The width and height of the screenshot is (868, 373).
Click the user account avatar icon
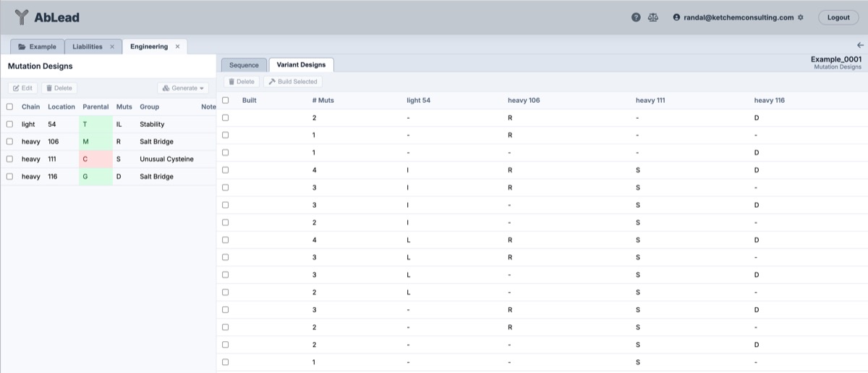676,17
